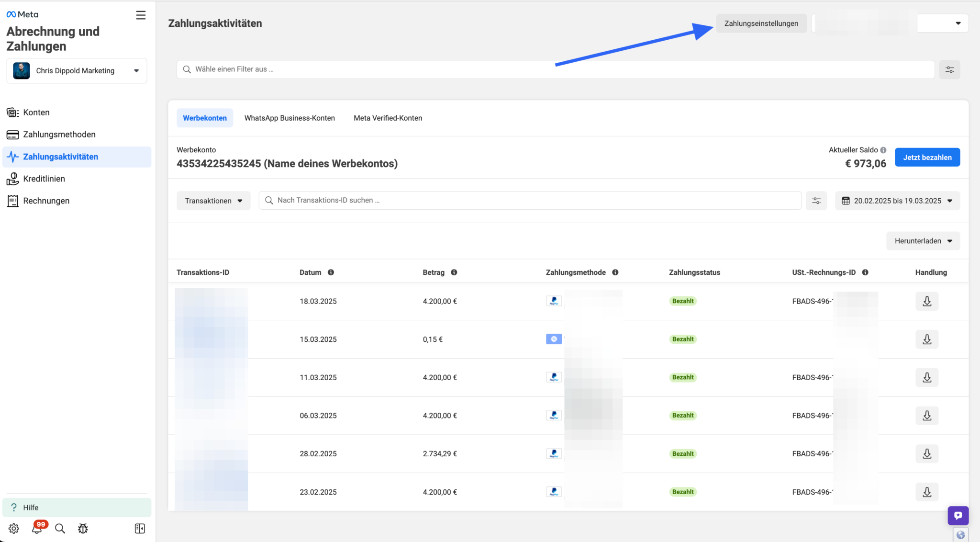
Task: Download the 18.03.2025 transaction receipt
Action: 927,301
